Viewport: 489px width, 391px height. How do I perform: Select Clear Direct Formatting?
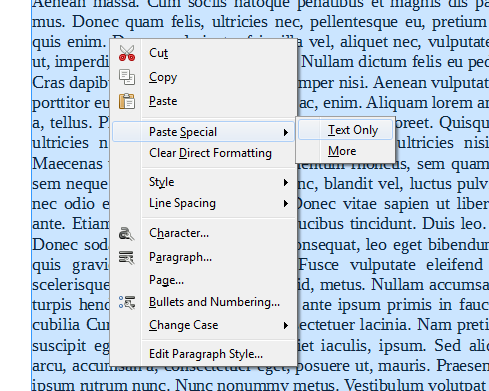(x=210, y=153)
